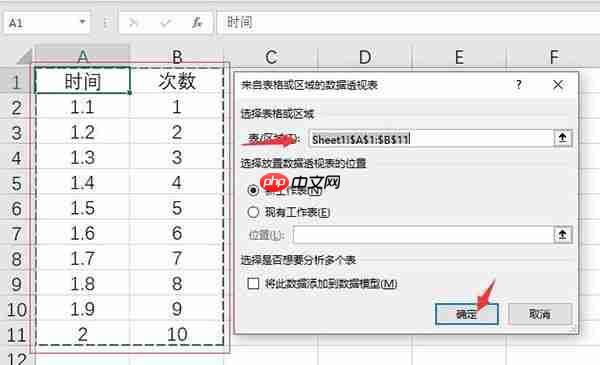Click cell containing 1.1
The width and height of the screenshot is (600, 365).
click(x=83, y=106)
